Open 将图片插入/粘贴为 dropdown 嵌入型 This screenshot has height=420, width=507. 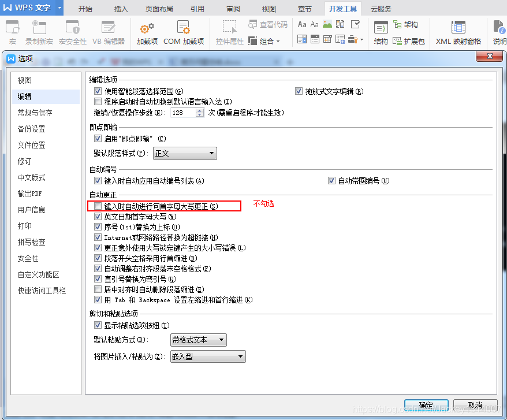tap(207, 356)
